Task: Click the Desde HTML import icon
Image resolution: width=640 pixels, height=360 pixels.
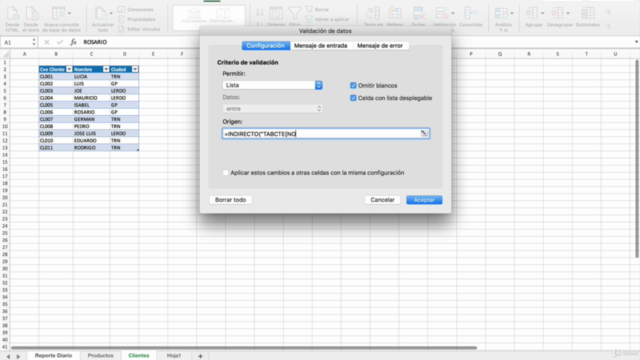Action: click(x=12, y=14)
